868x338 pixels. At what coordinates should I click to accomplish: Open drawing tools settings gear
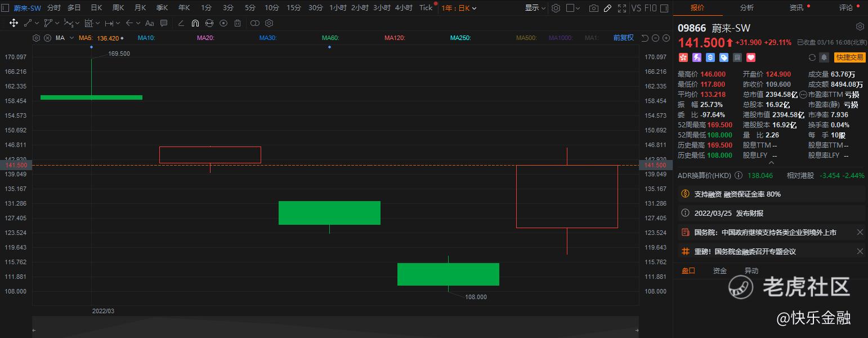pyautogui.click(x=269, y=23)
